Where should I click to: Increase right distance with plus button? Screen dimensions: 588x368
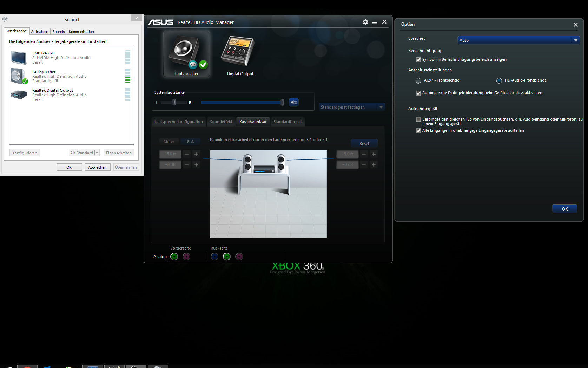click(x=374, y=154)
